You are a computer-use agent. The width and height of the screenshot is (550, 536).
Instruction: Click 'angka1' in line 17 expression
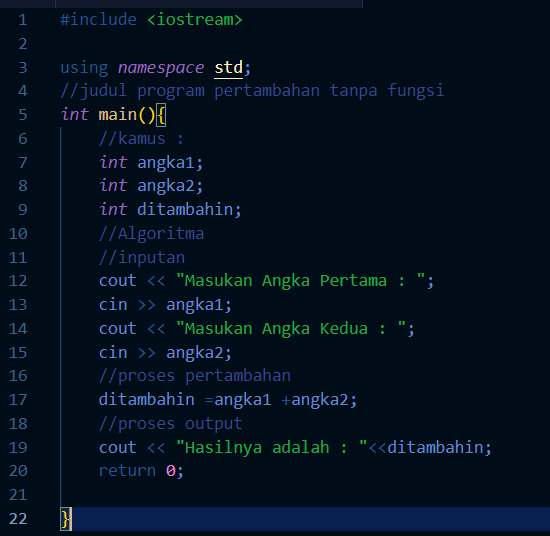242,400
